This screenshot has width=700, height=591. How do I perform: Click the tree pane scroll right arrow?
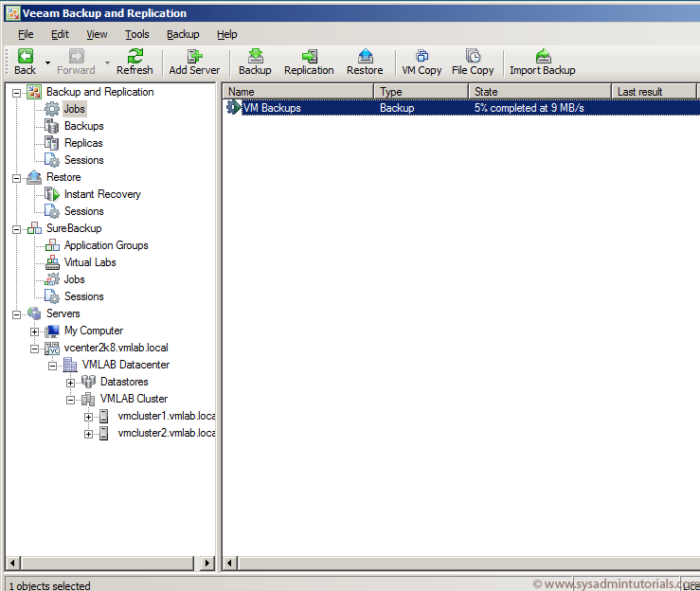206,563
